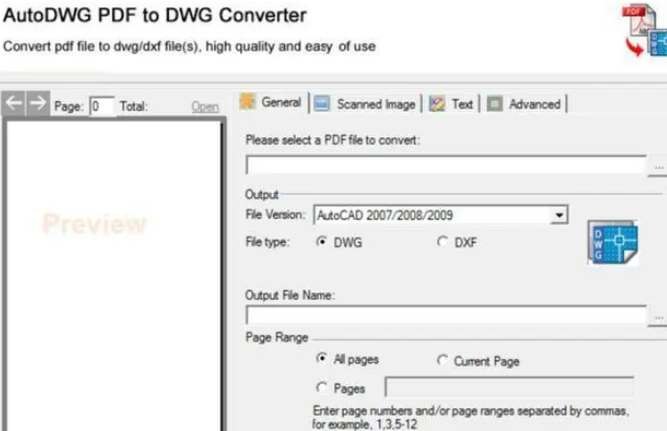The width and height of the screenshot is (667, 431).
Task: Click the PDF file path input field
Action: (x=446, y=165)
